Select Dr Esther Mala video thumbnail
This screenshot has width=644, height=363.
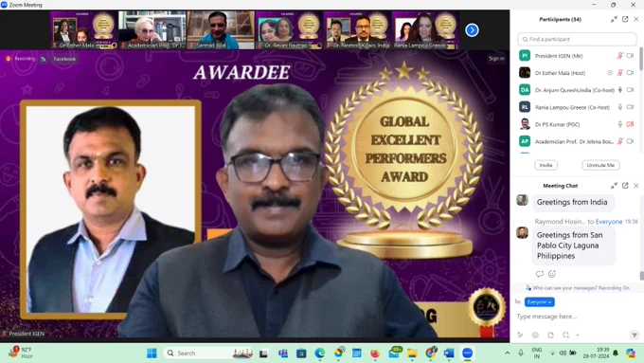click(x=83, y=30)
